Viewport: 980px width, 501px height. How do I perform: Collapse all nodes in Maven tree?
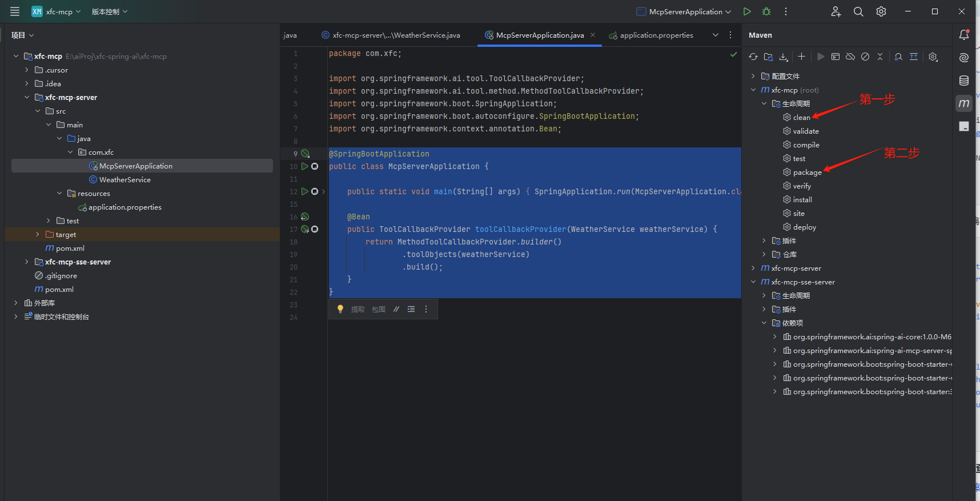click(x=880, y=57)
